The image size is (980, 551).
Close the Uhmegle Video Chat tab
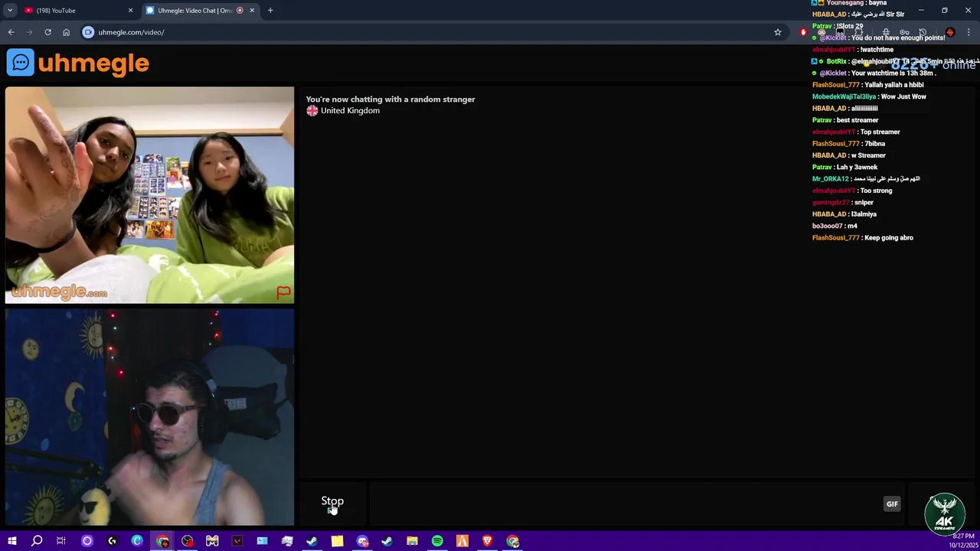click(x=252, y=11)
